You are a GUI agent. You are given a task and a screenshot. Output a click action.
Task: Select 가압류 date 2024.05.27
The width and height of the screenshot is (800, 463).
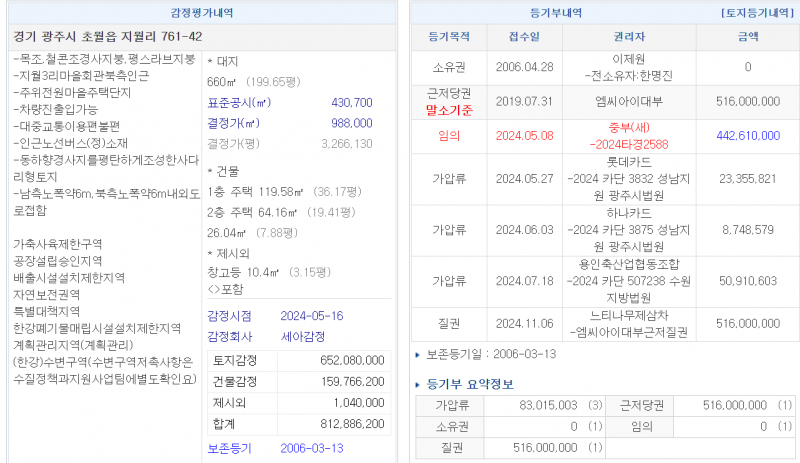click(x=524, y=179)
